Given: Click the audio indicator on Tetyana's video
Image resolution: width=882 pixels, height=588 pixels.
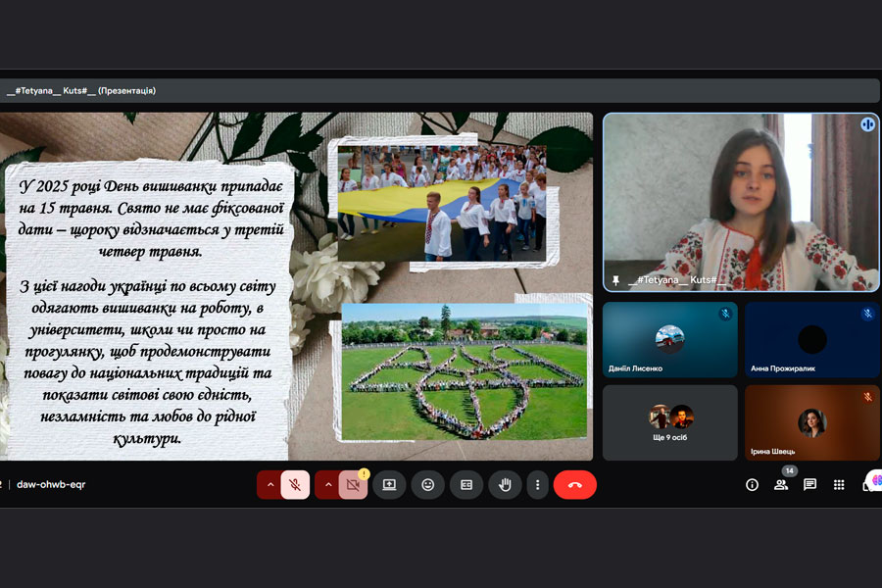Looking at the screenshot, I should coord(867,124).
